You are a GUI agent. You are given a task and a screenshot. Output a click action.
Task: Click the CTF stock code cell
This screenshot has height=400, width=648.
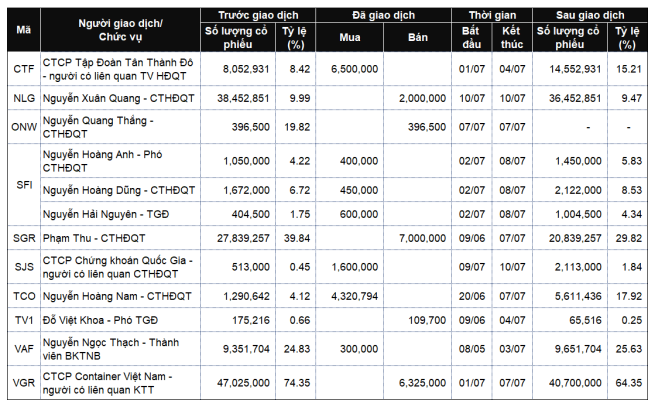pos(24,69)
